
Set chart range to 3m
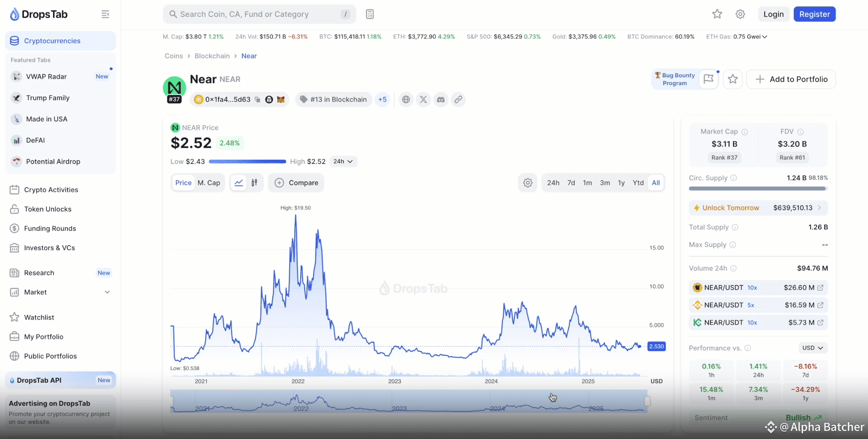coord(605,183)
